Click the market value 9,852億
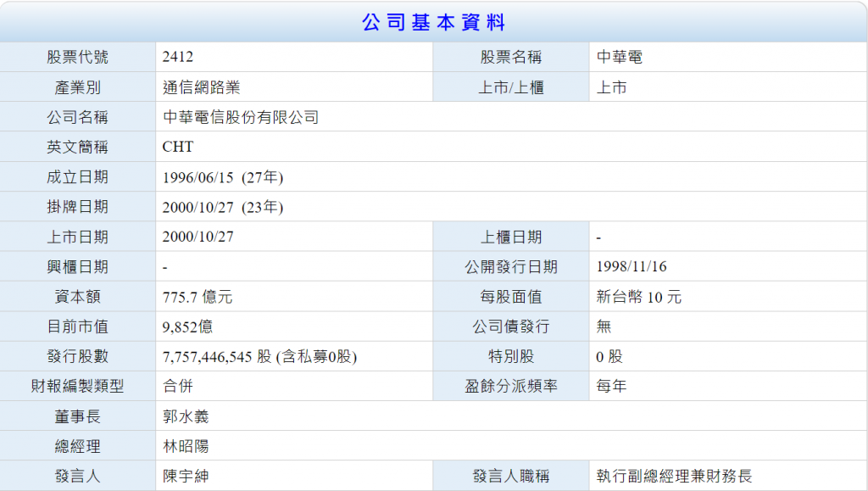 [187, 326]
